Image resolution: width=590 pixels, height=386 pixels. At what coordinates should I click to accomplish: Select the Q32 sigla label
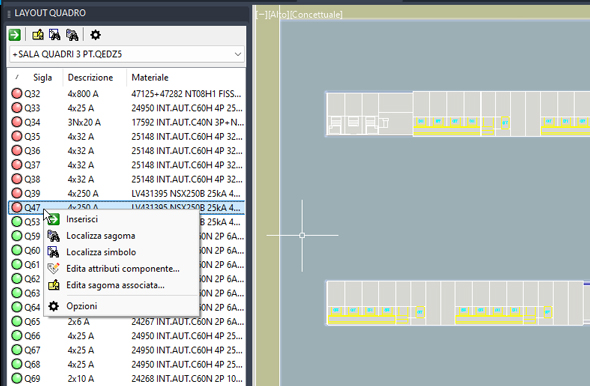click(x=32, y=94)
